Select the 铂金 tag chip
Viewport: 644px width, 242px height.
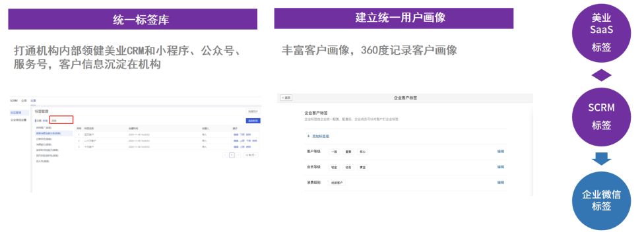(335, 167)
